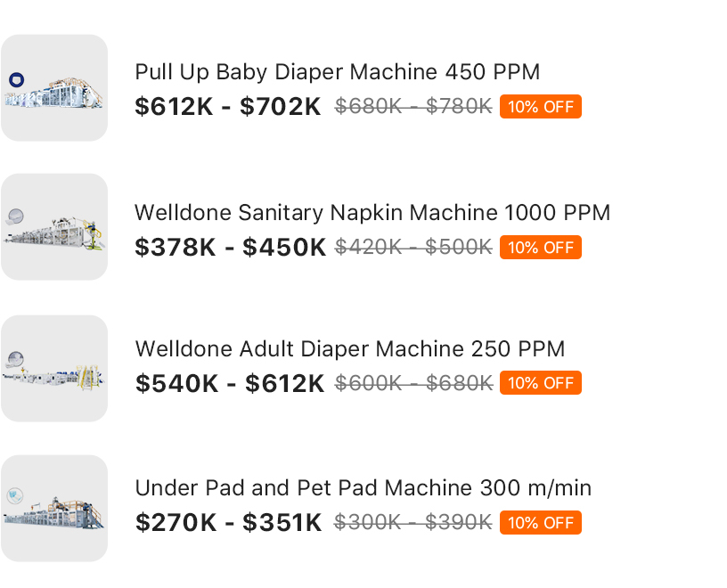Click the crossed-out $600K - $680K original price

pyautogui.click(x=413, y=383)
